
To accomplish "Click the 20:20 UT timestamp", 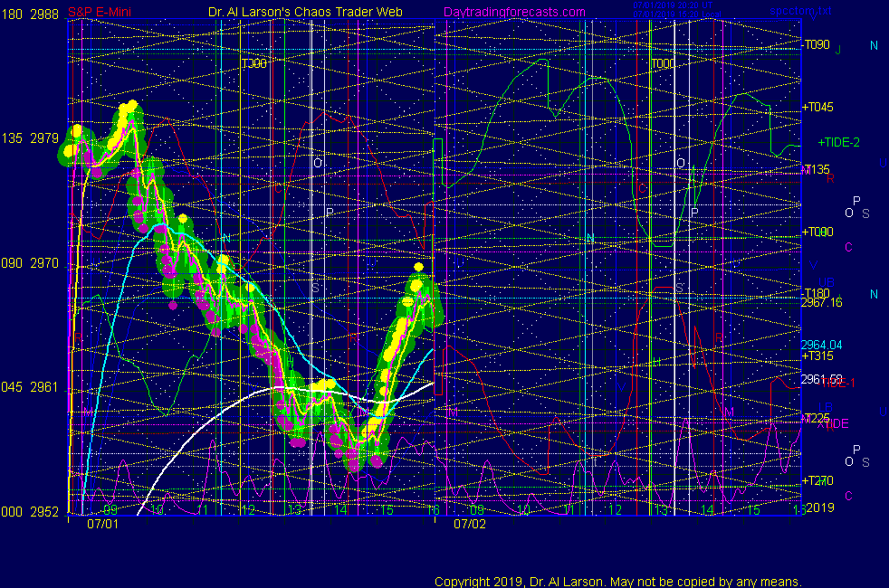I will pyautogui.click(x=673, y=5).
